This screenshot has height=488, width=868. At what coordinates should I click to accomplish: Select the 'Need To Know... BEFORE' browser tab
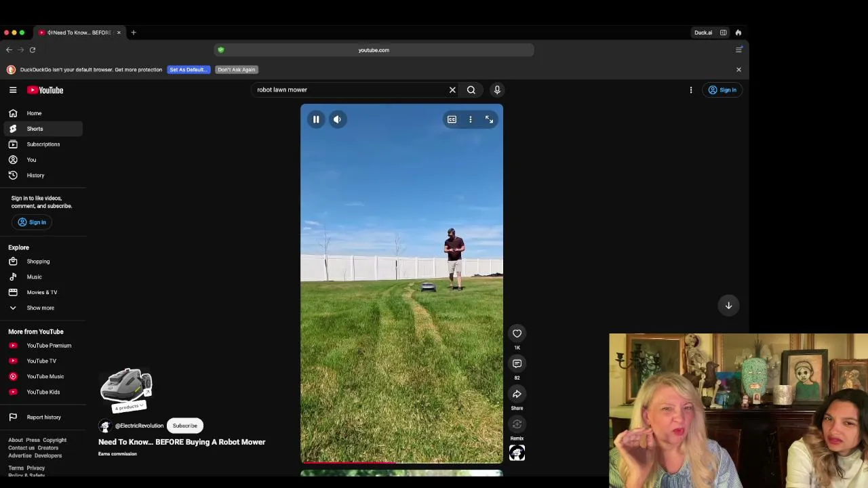click(80, 33)
